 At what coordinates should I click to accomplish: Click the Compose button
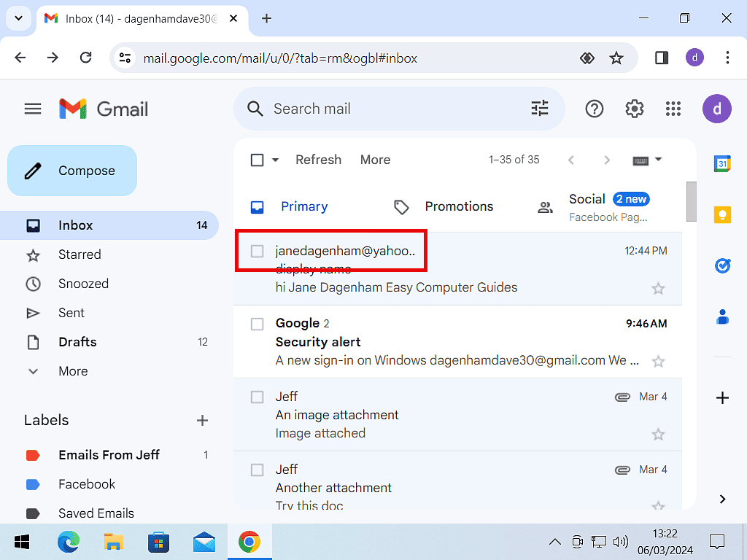(x=72, y=171)
